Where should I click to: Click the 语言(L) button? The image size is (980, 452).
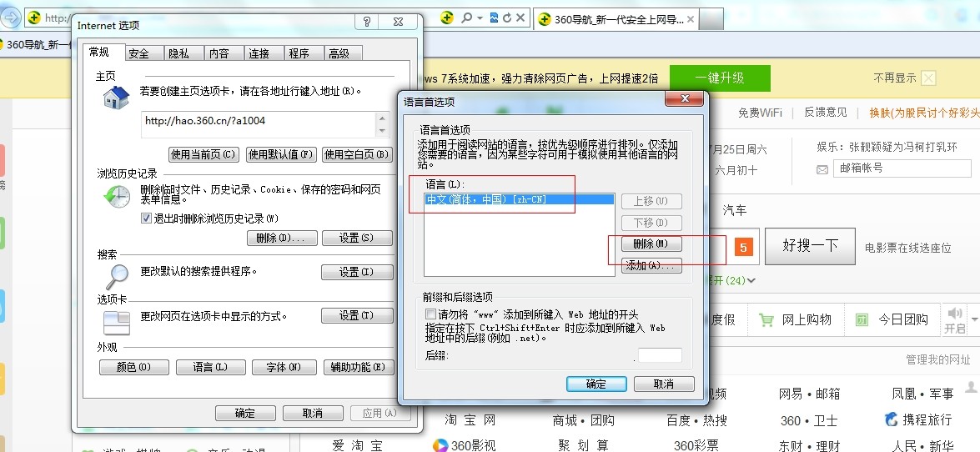pyautogui.click(x=211, y=368)
